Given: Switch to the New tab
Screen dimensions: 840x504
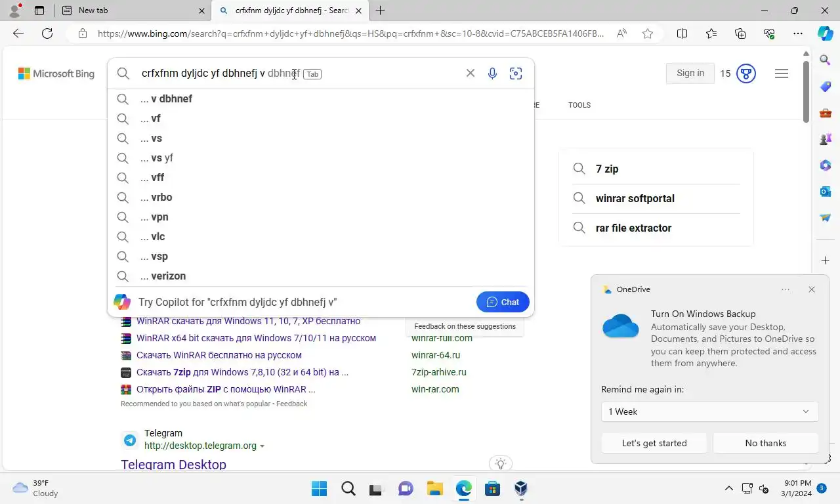Looking at the screenshot, I should pyautogui.click(x=132, y=10).
